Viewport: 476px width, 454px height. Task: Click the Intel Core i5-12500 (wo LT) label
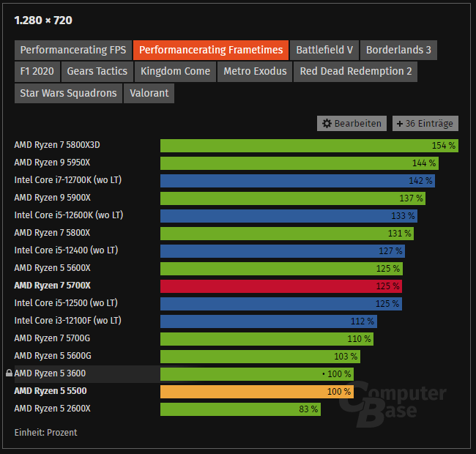66,303
